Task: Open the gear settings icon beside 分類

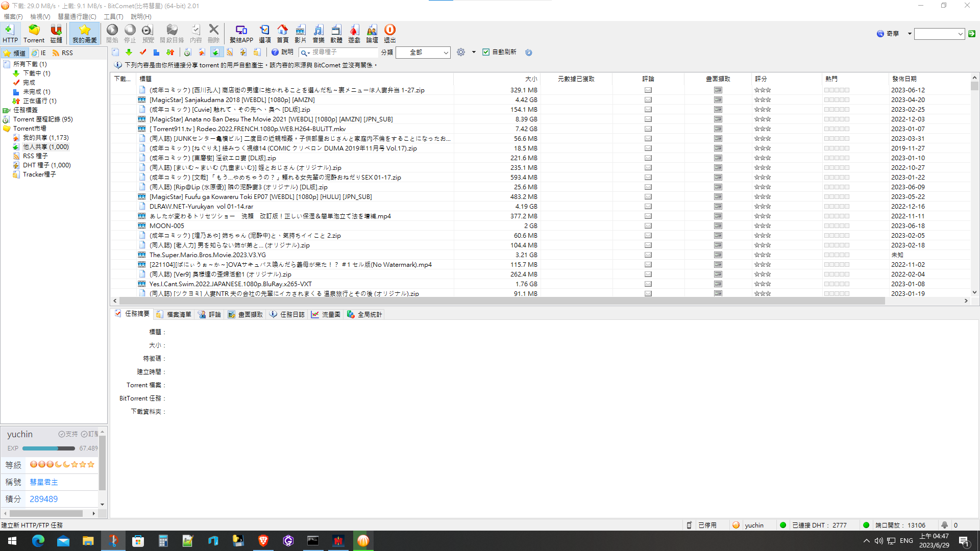Action: (461, 52)
